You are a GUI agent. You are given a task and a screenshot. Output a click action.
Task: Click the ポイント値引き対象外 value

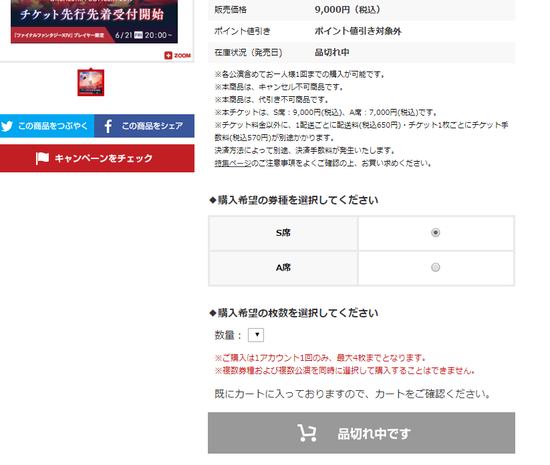(358, 31)
